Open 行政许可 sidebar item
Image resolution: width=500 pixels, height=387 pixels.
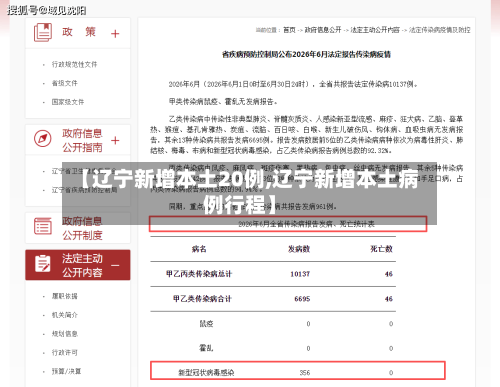point(65,352)
